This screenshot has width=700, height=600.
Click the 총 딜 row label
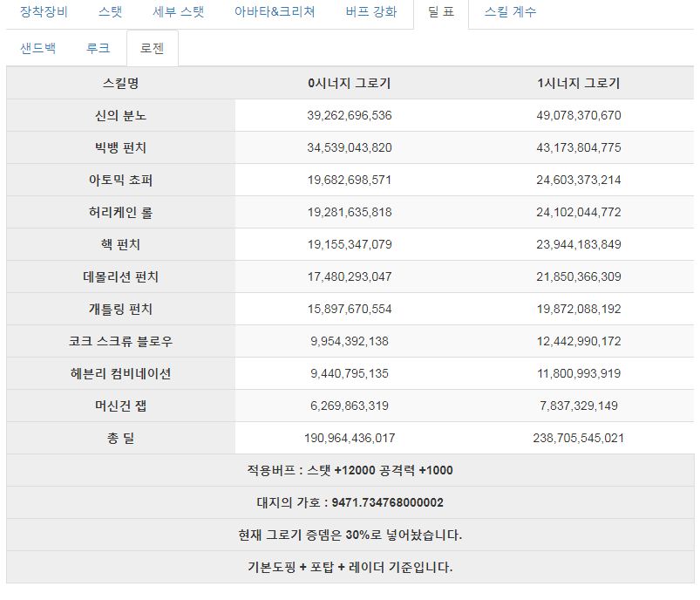[120, 438]
